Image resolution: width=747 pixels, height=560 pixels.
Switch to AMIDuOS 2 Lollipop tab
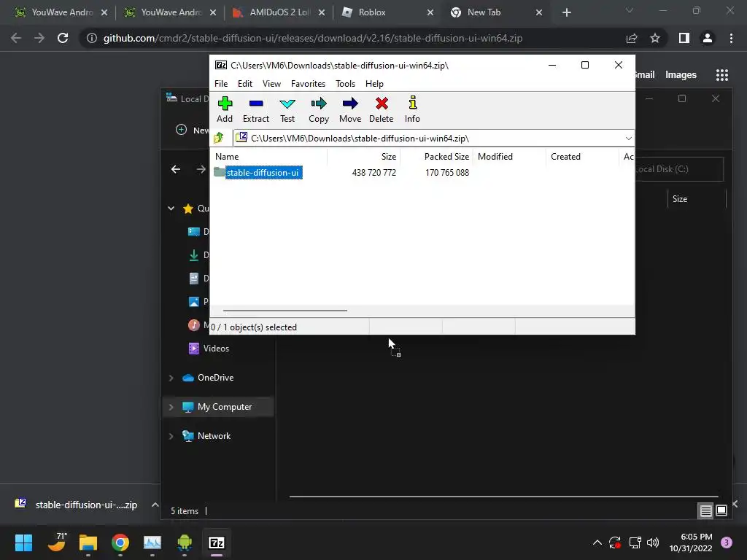tap(279, 12)
